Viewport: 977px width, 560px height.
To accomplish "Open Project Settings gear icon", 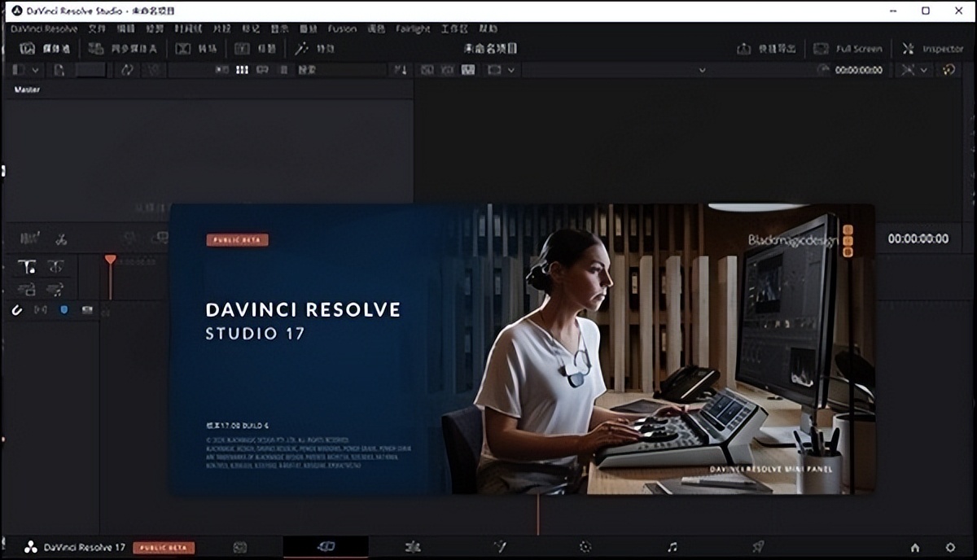I will coord(950,547).
